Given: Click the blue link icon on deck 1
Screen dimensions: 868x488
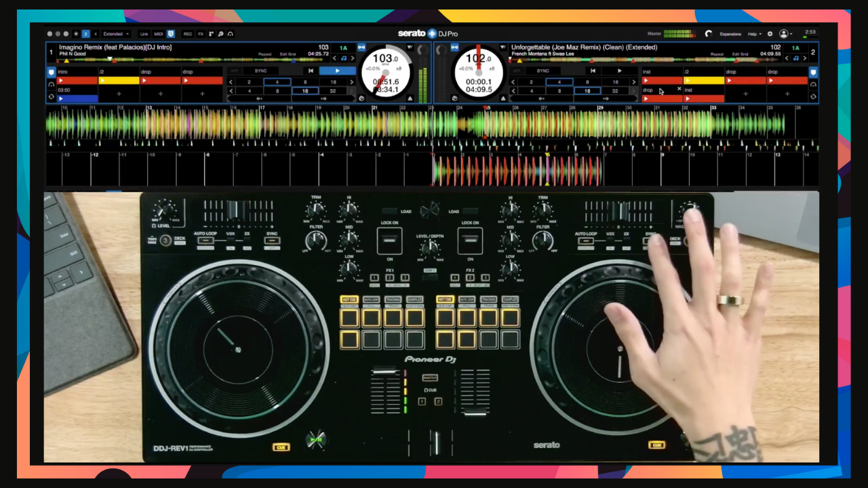Looking at the screenshot, I should tap(361, 47).
